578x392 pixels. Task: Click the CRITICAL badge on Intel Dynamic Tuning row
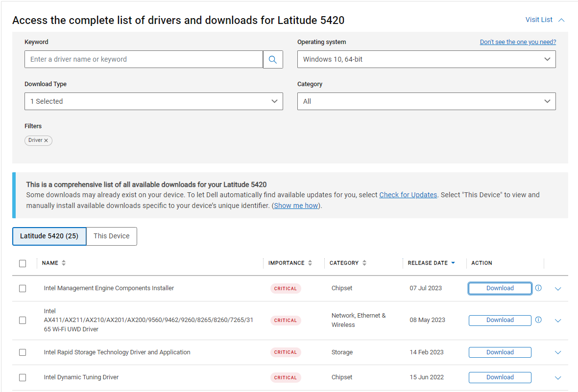(285, 378)
